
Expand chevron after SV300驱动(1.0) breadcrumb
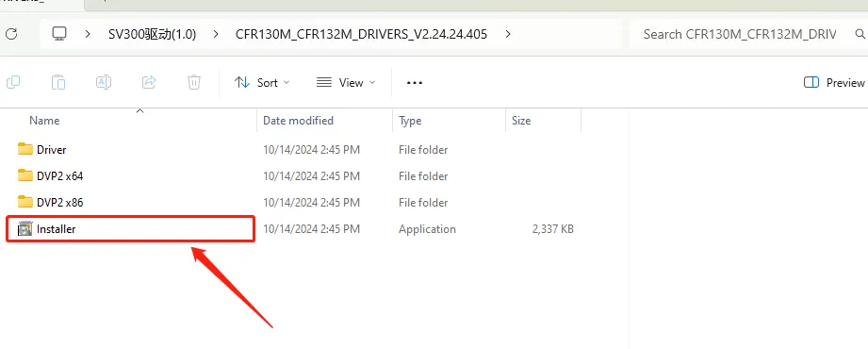tap(216, 34)
